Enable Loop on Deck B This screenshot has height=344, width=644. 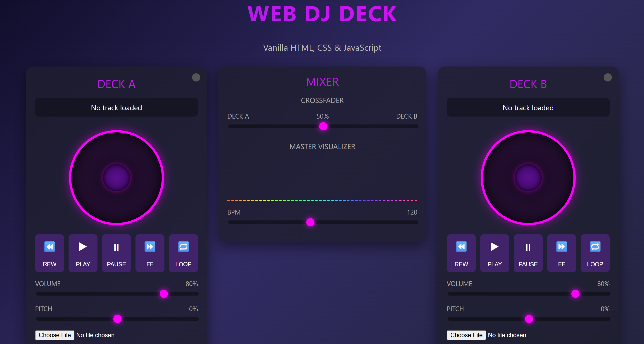click(x=595, y=253)
